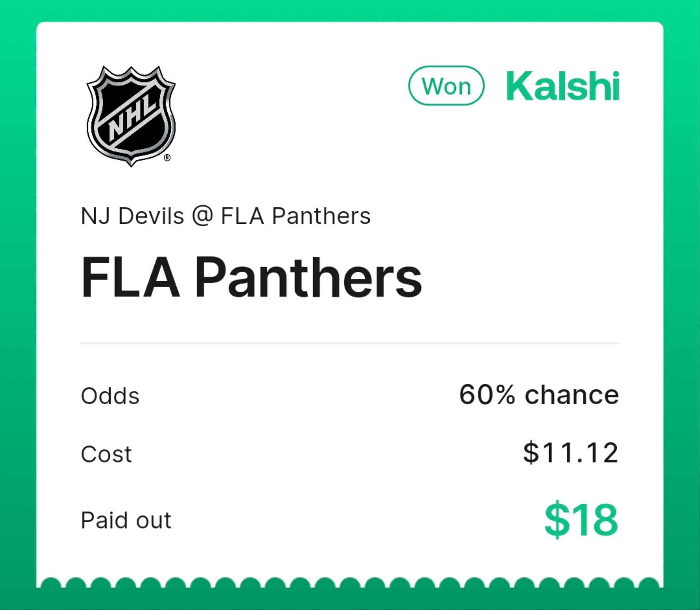700x610 pixels.
Task: Tap the dollar sign of the $11.12 cost
Action: pyautogui.click(x=531, y=453)
